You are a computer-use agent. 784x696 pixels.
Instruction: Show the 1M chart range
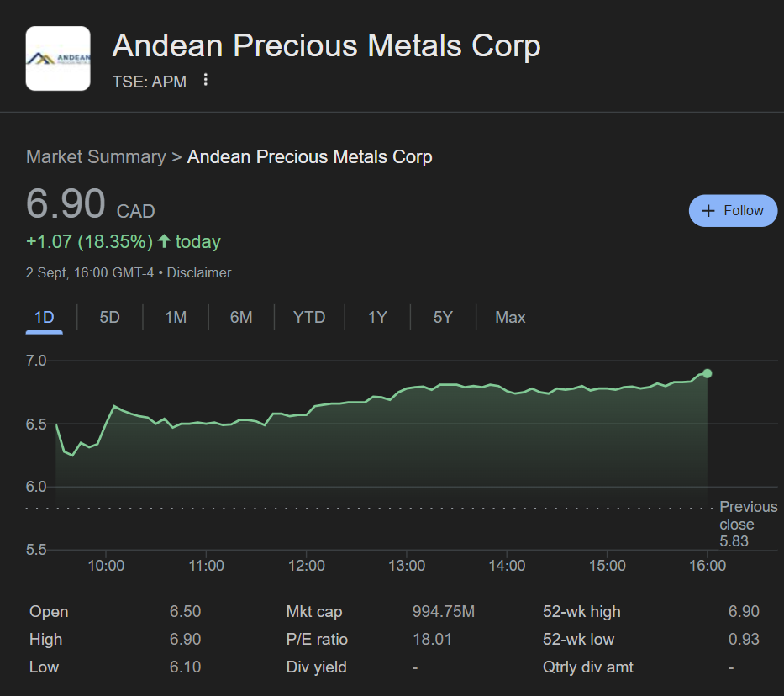pos(176,318)
